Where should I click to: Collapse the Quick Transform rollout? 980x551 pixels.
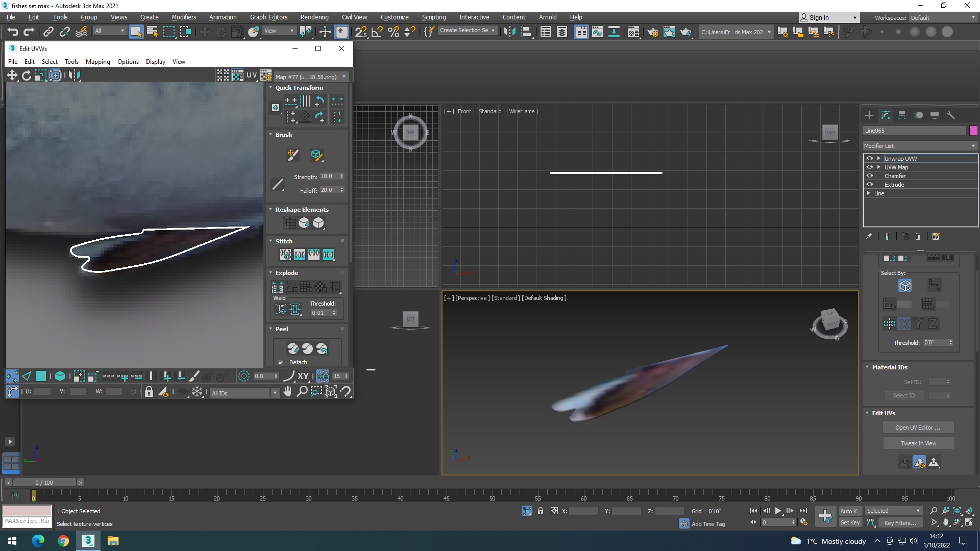(271, 88)
